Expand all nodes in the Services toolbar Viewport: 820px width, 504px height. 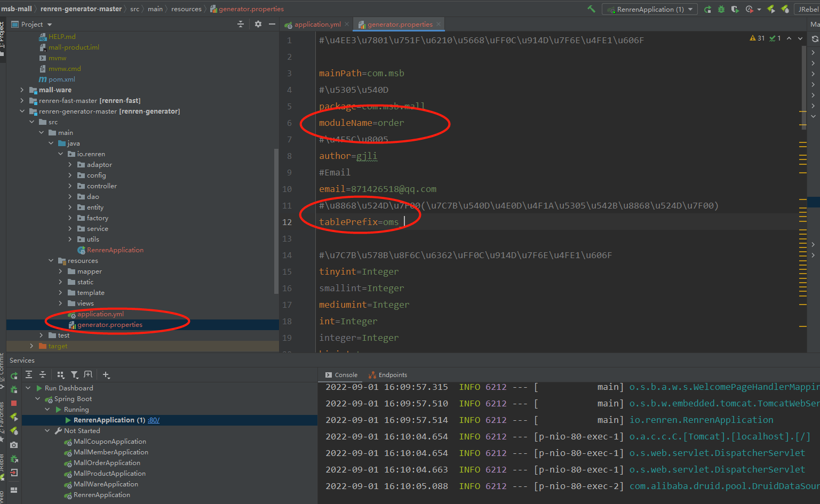[29, 375]
